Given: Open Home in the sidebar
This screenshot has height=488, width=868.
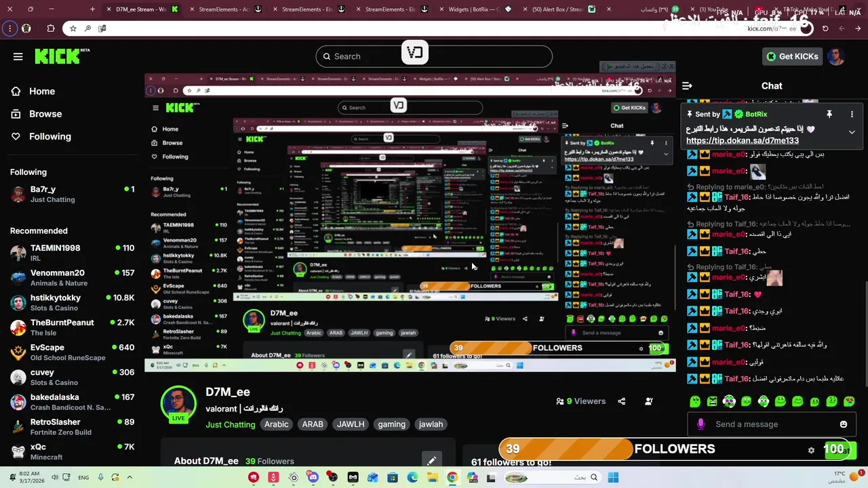Looking at the screenshot, I should point(33,91).
